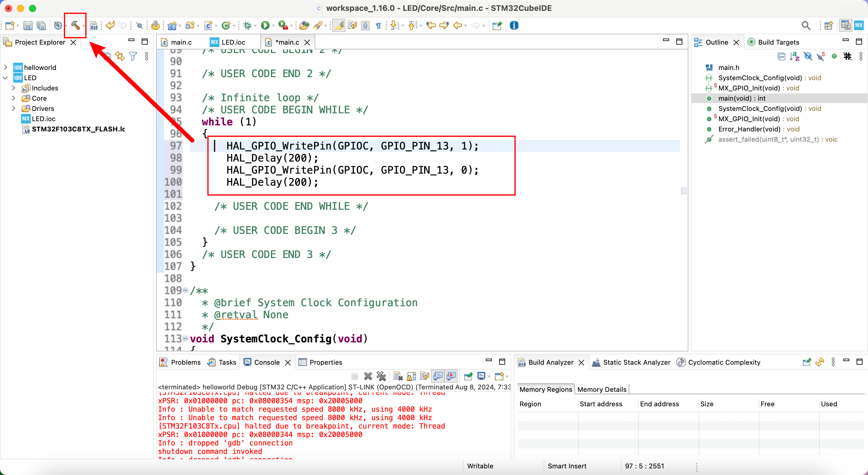
Task: Select STM32F103C8TX_FLASH.ld file
Action: (74, 129)
